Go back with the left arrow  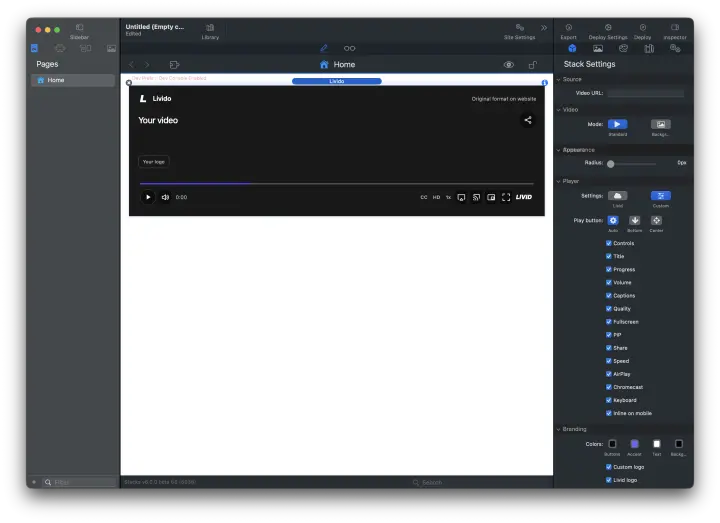(132, 65)
